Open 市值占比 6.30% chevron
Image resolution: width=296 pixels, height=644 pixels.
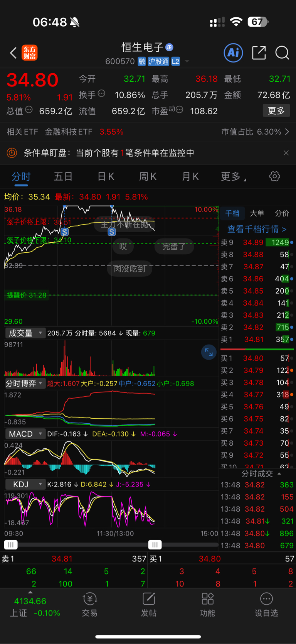click(287, 132)
